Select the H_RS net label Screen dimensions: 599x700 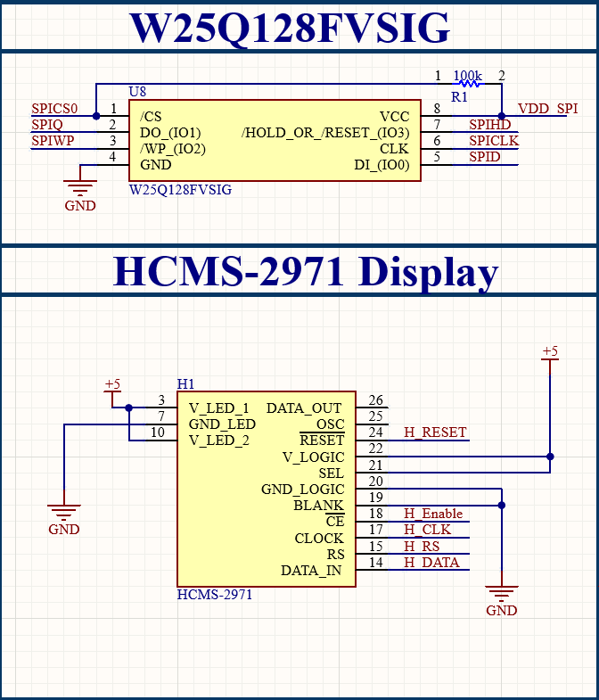(x=422, y=546)
